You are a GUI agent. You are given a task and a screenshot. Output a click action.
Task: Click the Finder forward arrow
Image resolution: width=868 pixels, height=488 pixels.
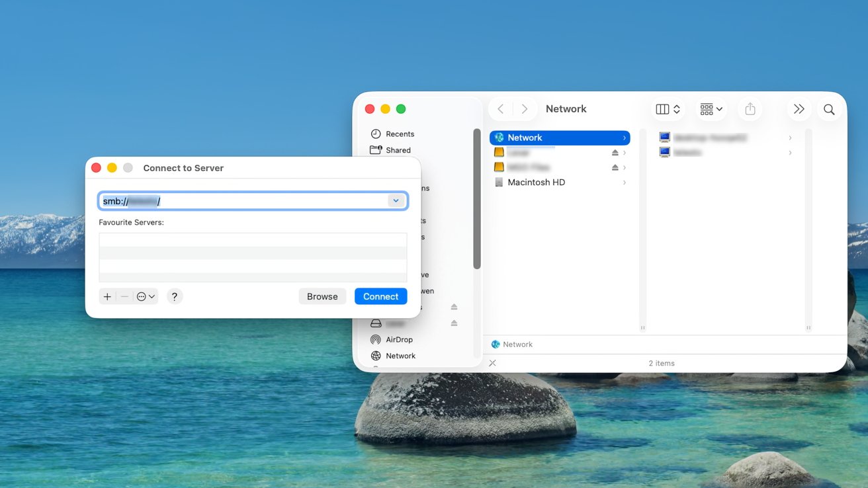[525, 109]
